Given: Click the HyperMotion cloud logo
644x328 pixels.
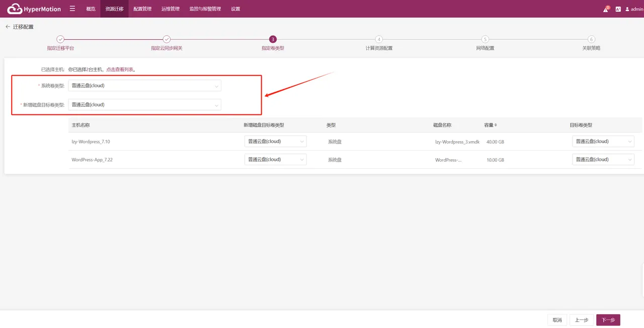Looking at the screenshot, I should 15,9.
